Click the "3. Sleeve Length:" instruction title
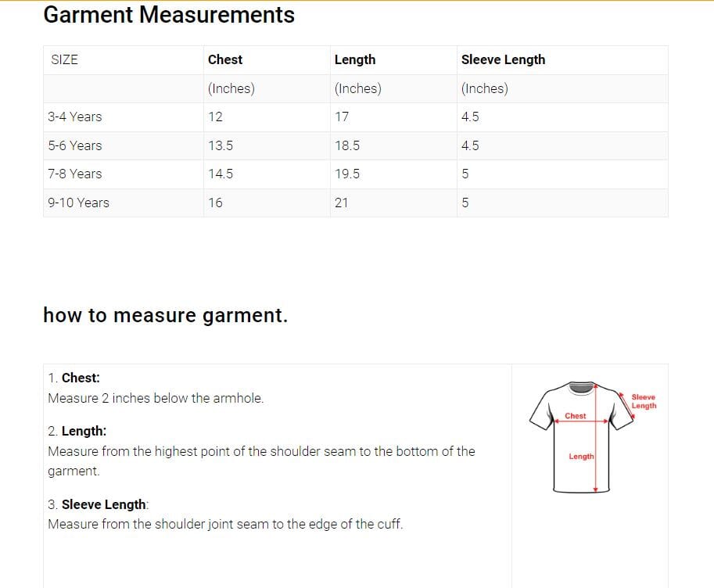Screen dimensions: 714x588 98,504
